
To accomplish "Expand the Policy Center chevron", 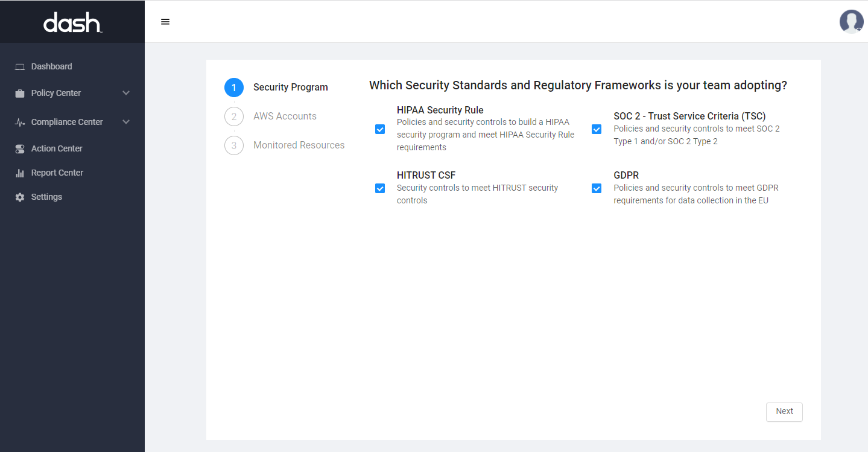I will point(126,93).
